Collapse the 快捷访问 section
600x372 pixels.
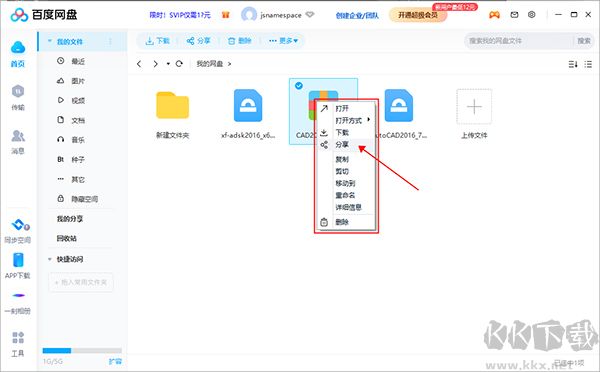[50, 259]
